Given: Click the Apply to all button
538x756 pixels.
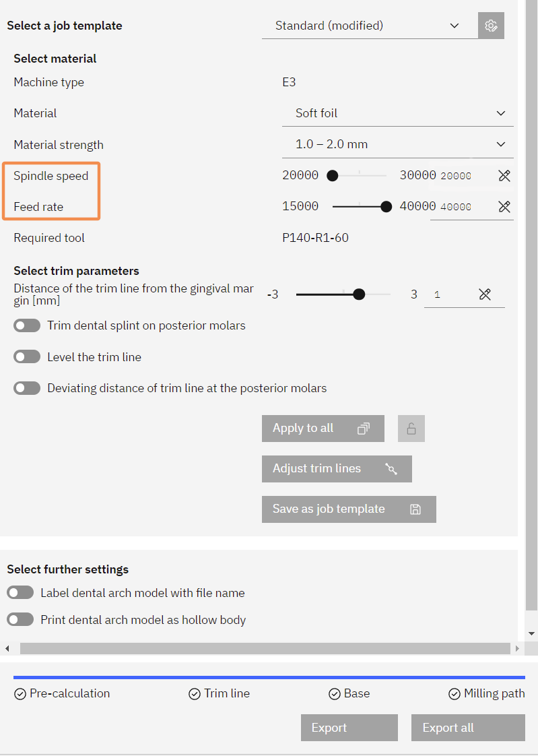Looking at the screenshot, I should [x=323, y=428].
